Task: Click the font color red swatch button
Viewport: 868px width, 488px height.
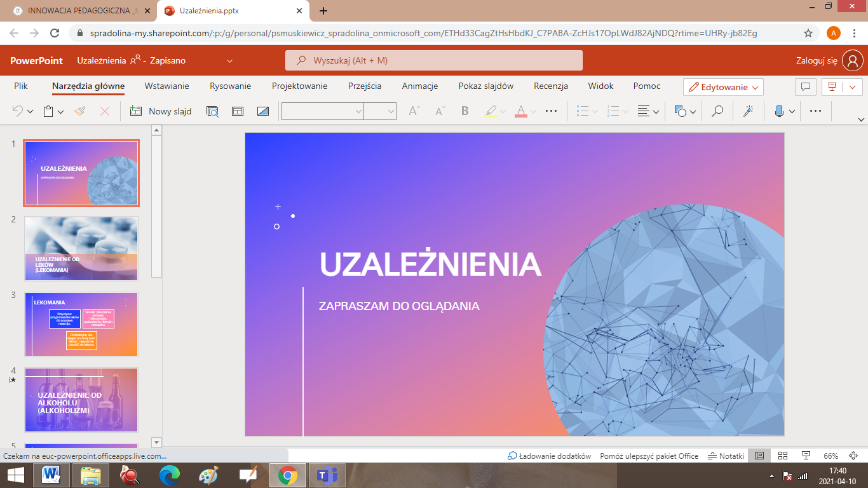Action: coord(521,111)
